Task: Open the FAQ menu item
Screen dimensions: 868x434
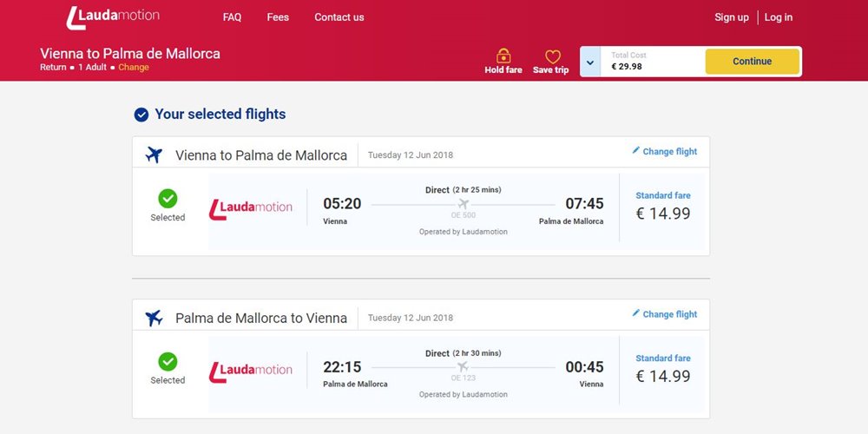Action: [232, 17]
